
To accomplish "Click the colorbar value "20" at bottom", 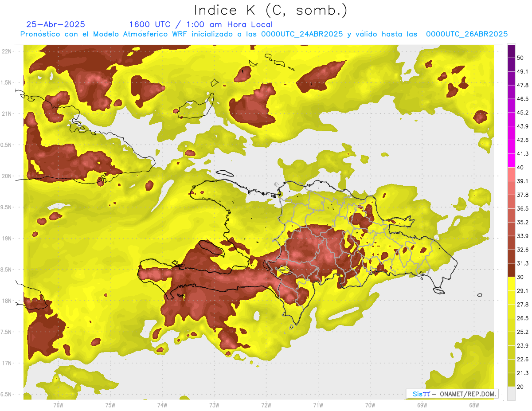I will 521,387.
